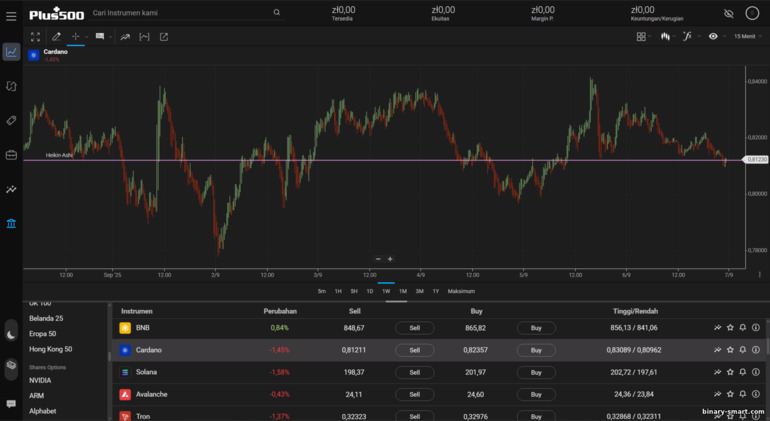
Task: Click Sell button for BNB
Action: click(414, 328)
